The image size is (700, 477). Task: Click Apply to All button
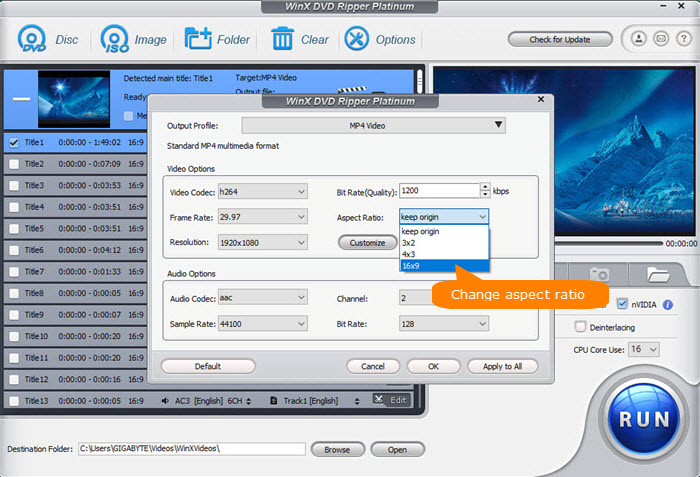pos(502,366)
